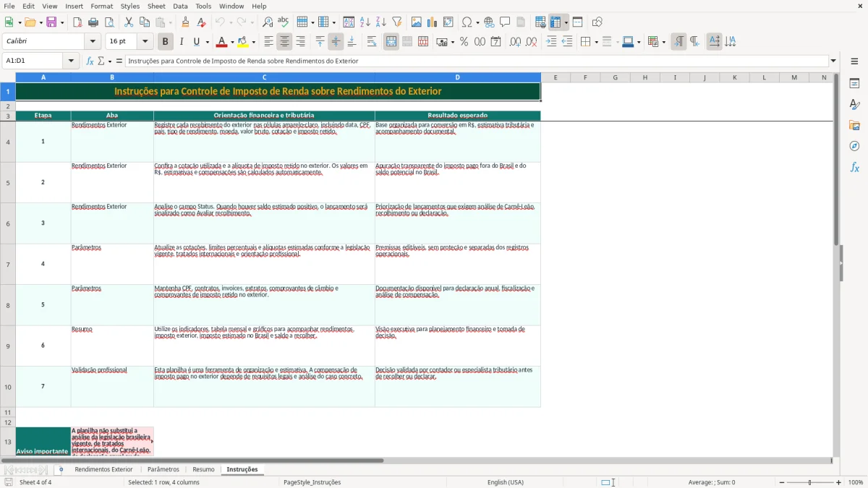868x488 pixels.
Task: Open the Borders dropdown arrow
Action: click(596, 42)
